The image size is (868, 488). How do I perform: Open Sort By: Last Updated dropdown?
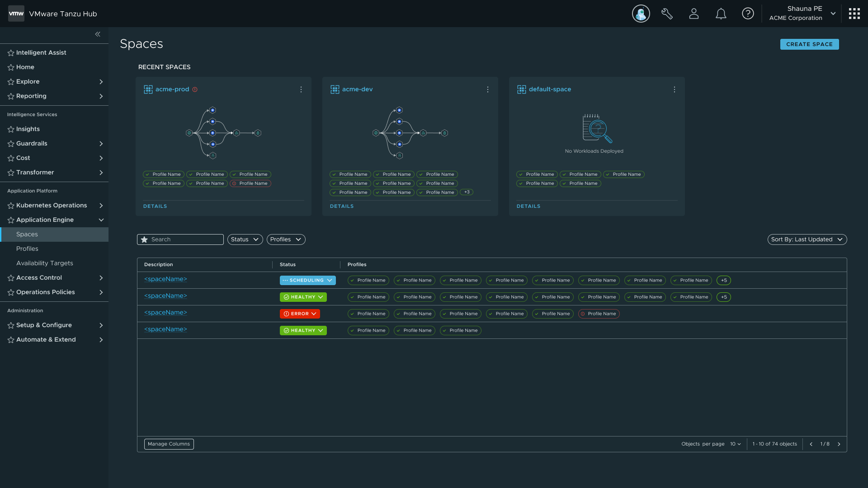tap(807, 239)
